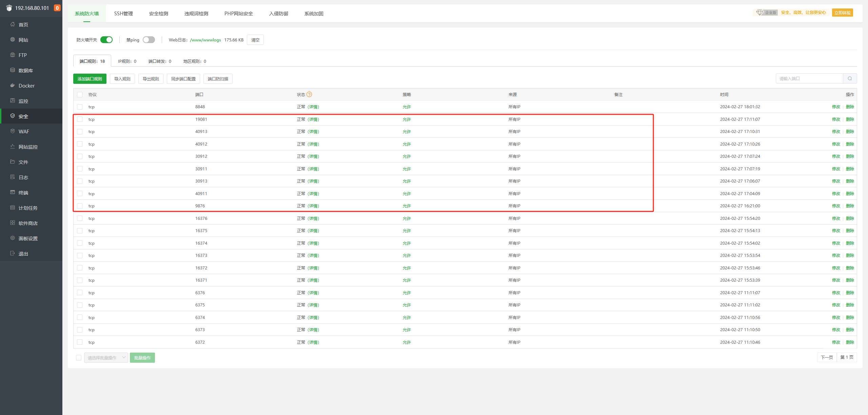Switch to the SSH管理 tab
The image size is (868, 415).
click(x=123, y=14)
